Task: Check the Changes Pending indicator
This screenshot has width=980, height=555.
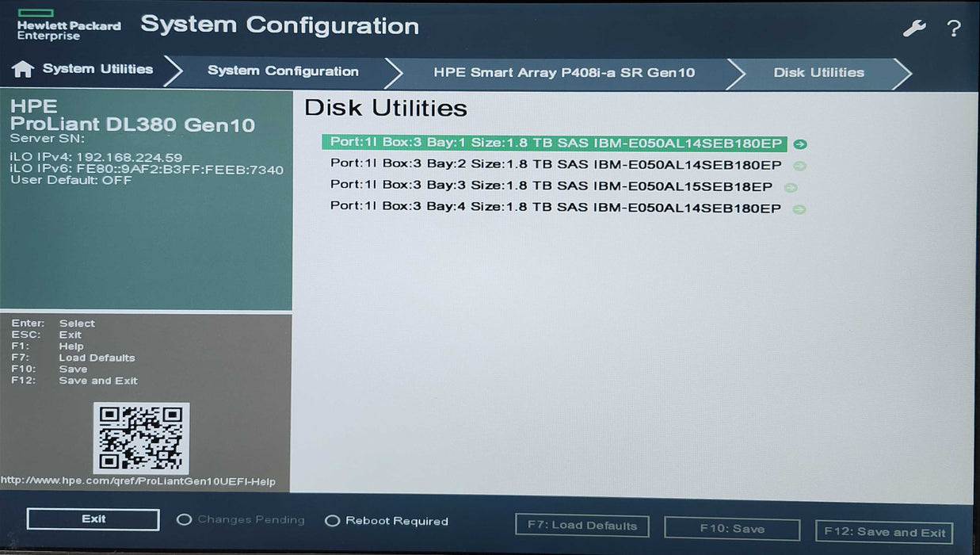Action: click(185, 519)
